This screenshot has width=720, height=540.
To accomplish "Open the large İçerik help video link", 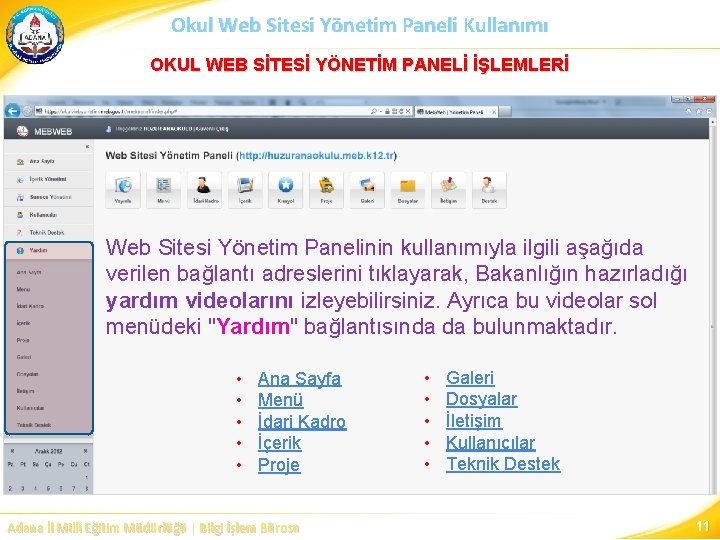I will point(280,443).
